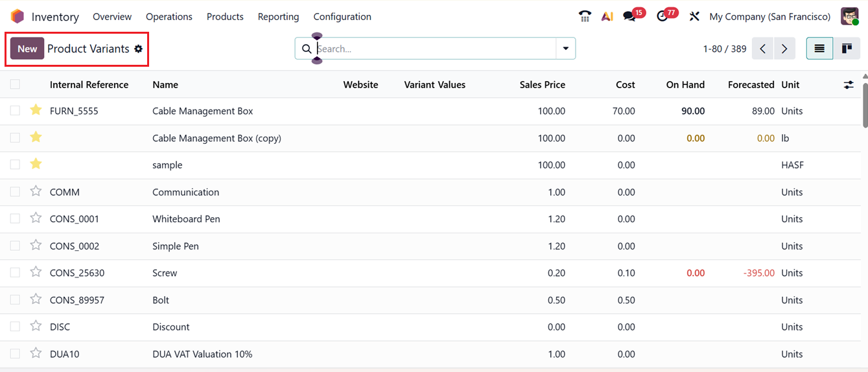The image size is (868, 372).
Task: Click the phone VoIP icon
Action: 585,17
